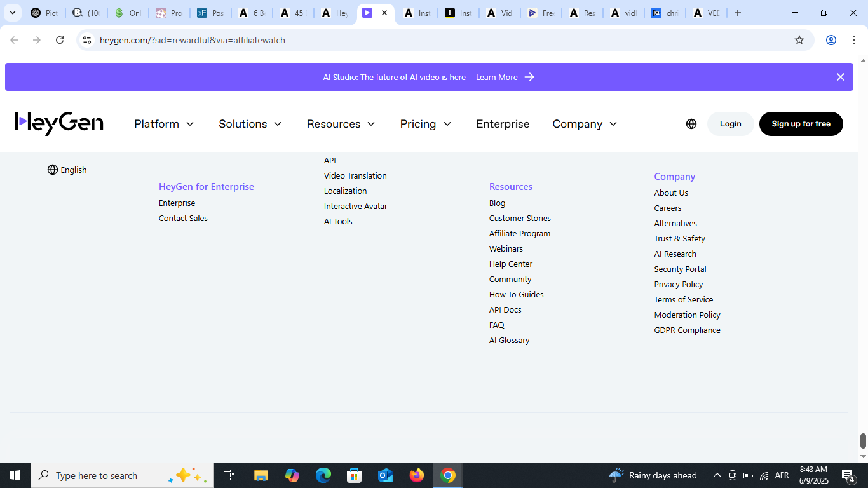Open the globe language selector in header
Viewport: 868px width, 488px height.
(x=691, y=124)
